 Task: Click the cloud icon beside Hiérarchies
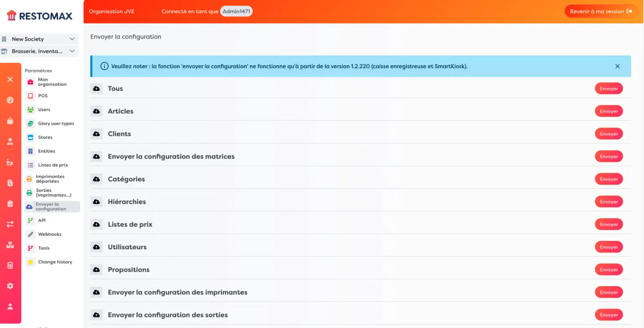pyautogui.click(x=96, y=201)
